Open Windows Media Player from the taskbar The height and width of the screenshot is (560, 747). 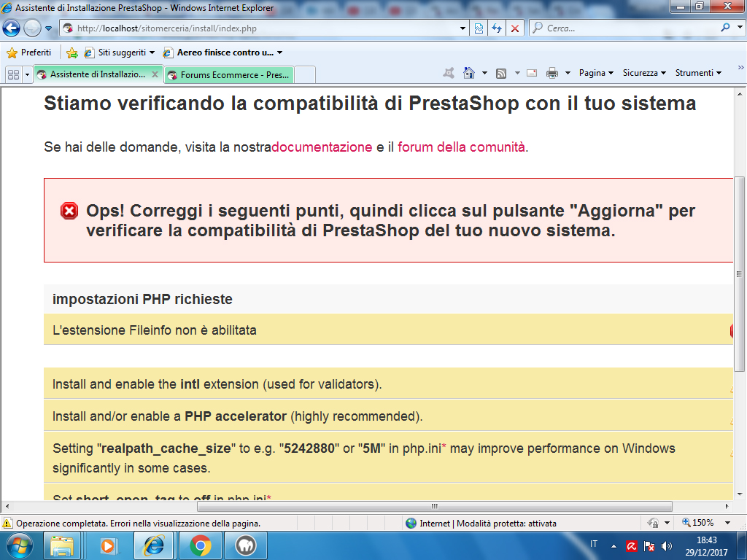[x=108, y=545]
